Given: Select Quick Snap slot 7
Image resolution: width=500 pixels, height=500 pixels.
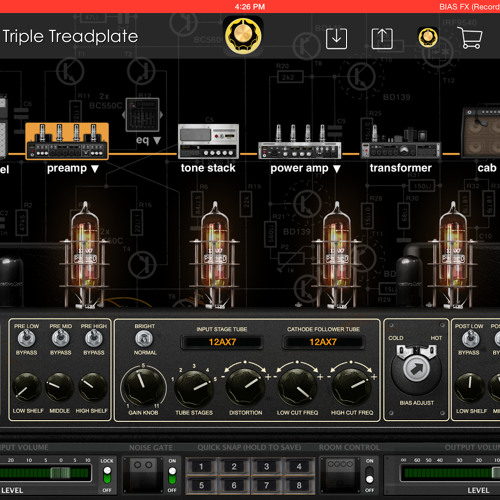Looking at the screenshot, I should [x=267, y=485].
